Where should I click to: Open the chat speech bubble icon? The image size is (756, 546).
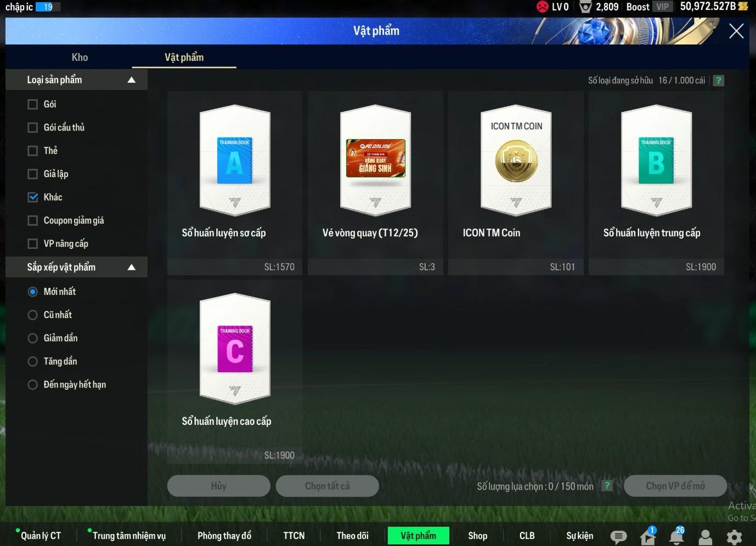618,536
